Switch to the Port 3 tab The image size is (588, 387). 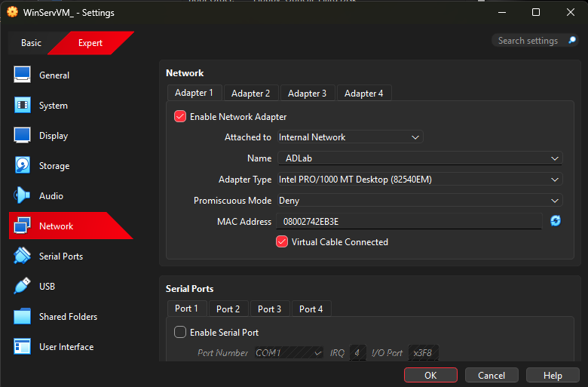coord(269,309)
